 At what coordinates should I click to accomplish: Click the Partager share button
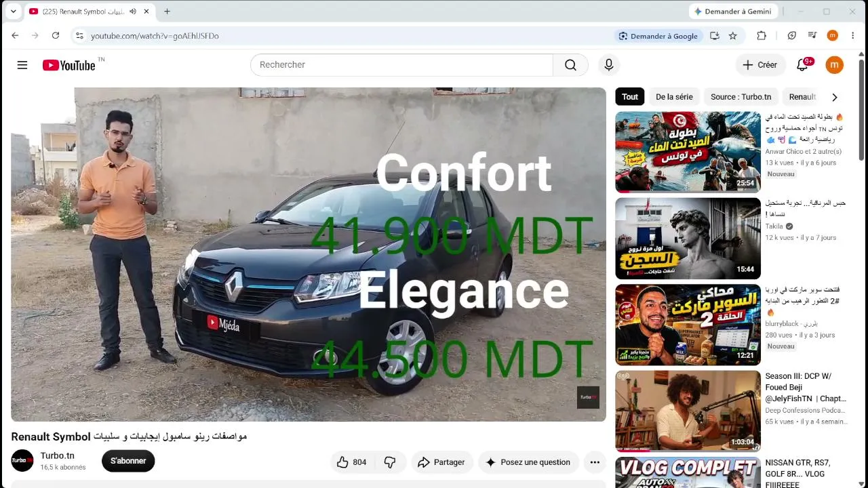tap(441, 462)
